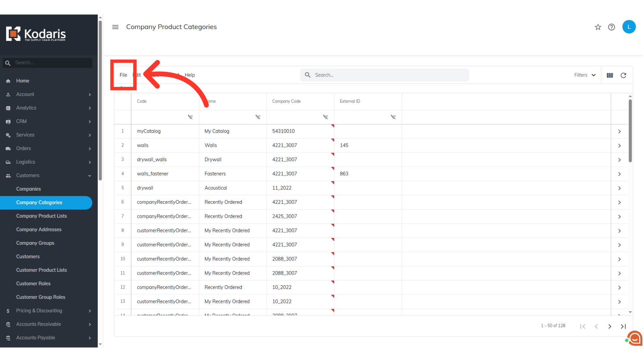Click the user avatar L icon
The width and height of the screenshot is (644, 362).
click(629, 27)
